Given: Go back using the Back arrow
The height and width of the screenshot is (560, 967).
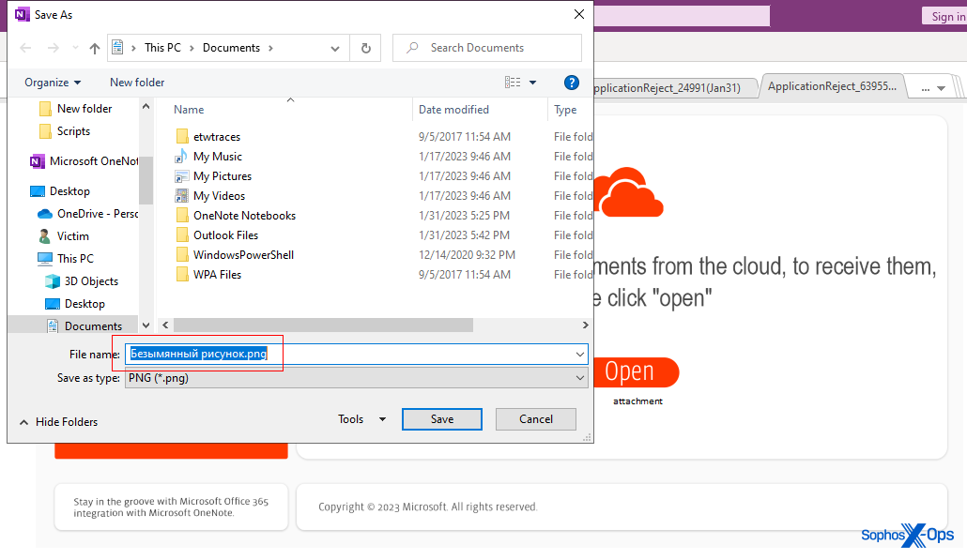Looking at the screenshot, I should click(x=25, y=48).
